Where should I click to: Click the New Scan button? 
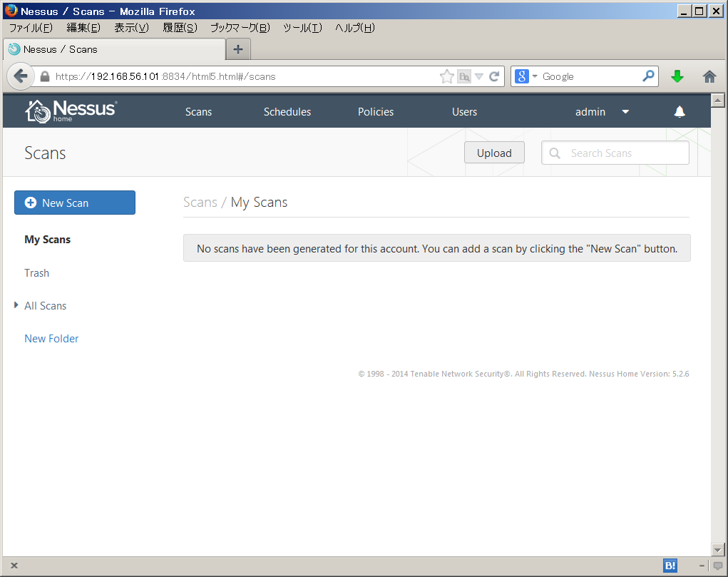point(75,203)
